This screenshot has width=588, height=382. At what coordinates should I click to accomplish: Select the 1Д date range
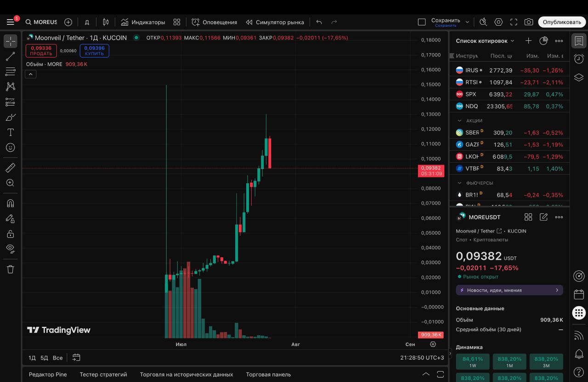32,358
